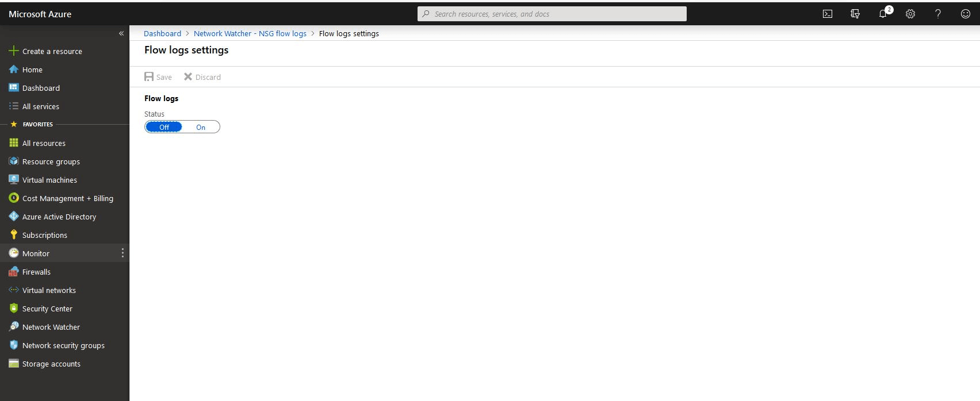Open Firewalls in the sidebar

36,272
